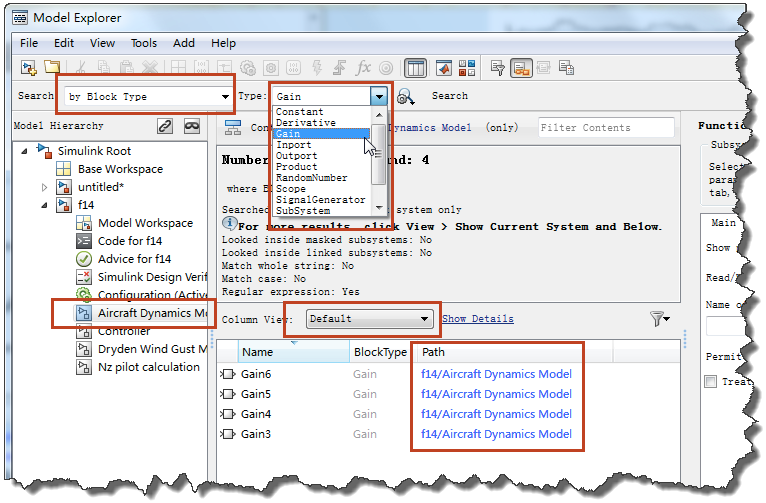This screenshot has height=503, width=766.
Task: Choose SignalGenerator in the Type list
Action: click(x=320, y=200)
